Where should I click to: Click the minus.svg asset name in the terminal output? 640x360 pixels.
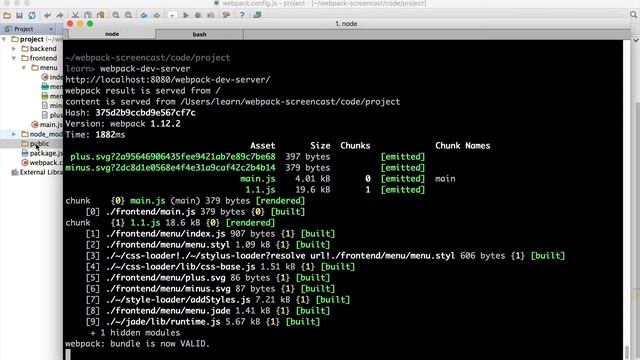pos(170,168)
